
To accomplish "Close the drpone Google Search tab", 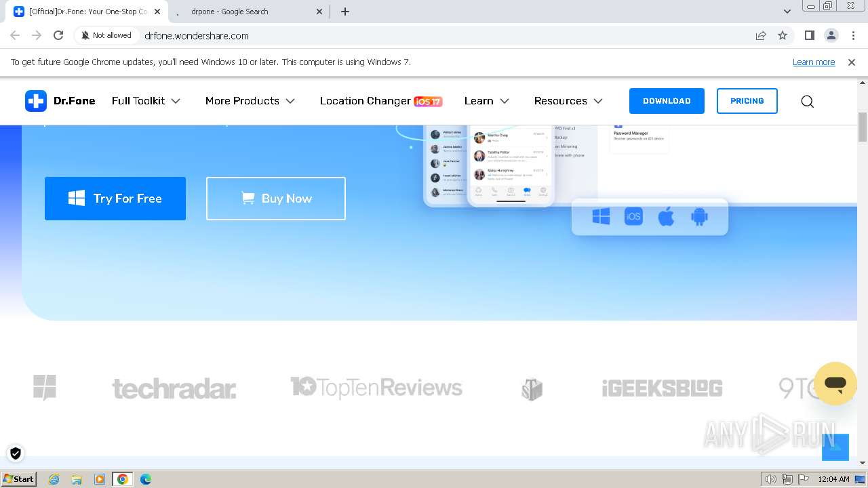I will pyautogui.click(x=320, y=12).
